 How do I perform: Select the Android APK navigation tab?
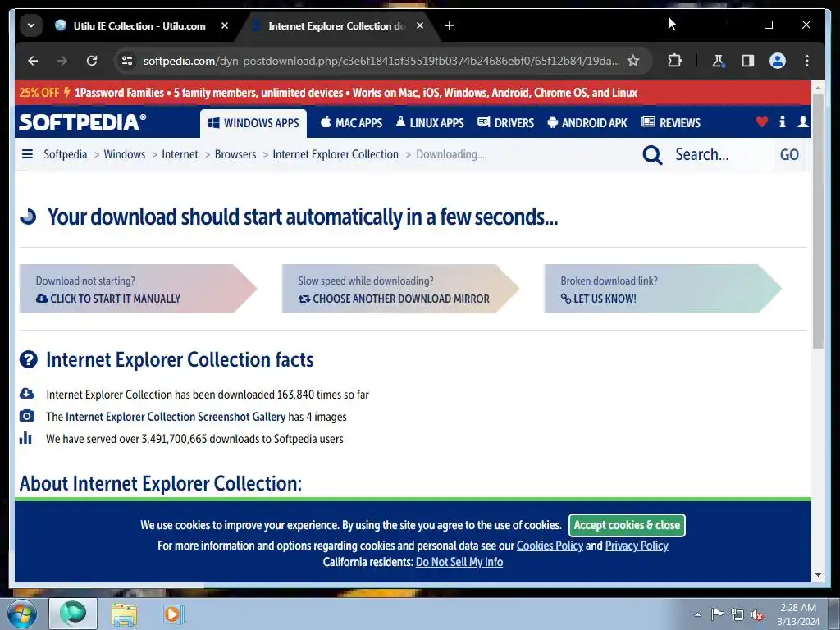(x=587, y=123)
